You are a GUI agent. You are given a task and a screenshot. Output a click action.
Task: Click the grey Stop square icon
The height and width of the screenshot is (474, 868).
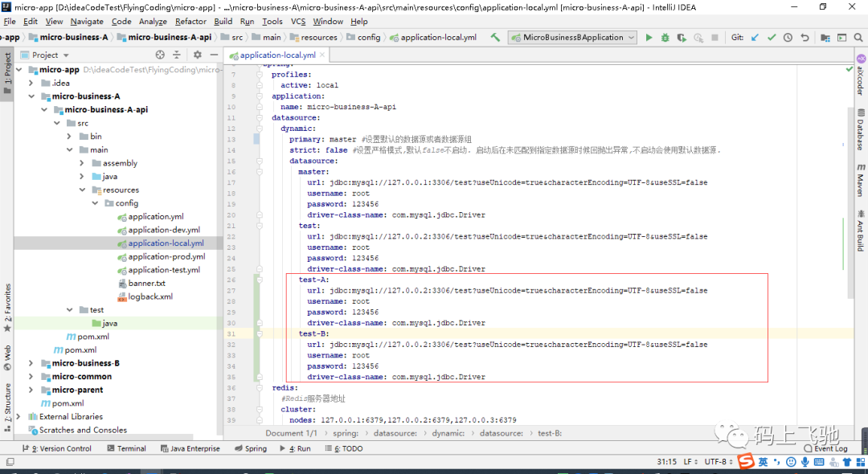point(714,38)
